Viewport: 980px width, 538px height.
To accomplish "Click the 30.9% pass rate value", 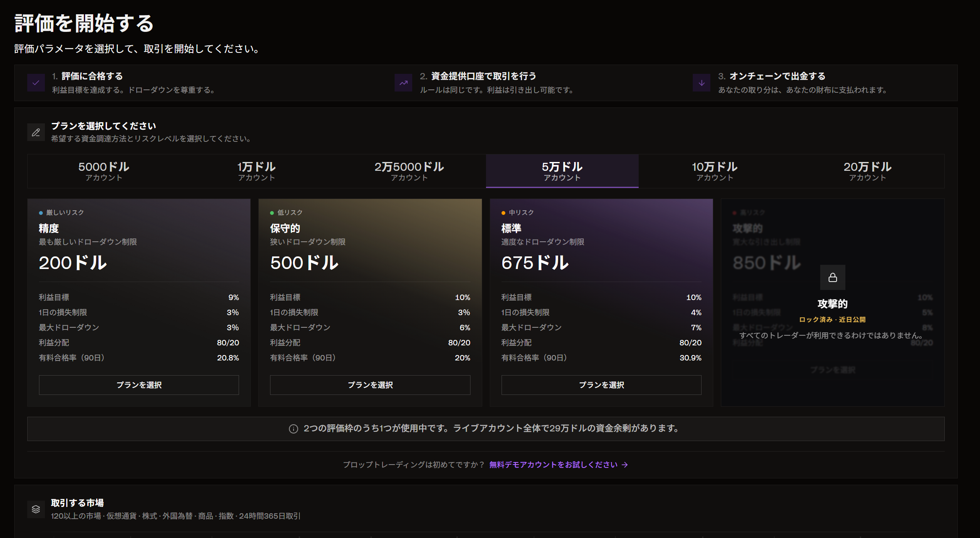I will click(x=691, y=358).
